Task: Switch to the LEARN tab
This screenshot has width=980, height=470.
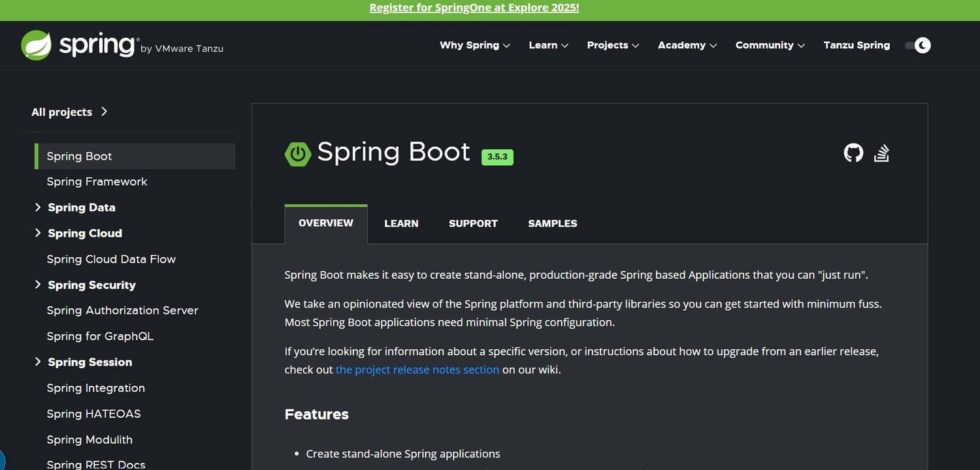Action: coord(401,223)
